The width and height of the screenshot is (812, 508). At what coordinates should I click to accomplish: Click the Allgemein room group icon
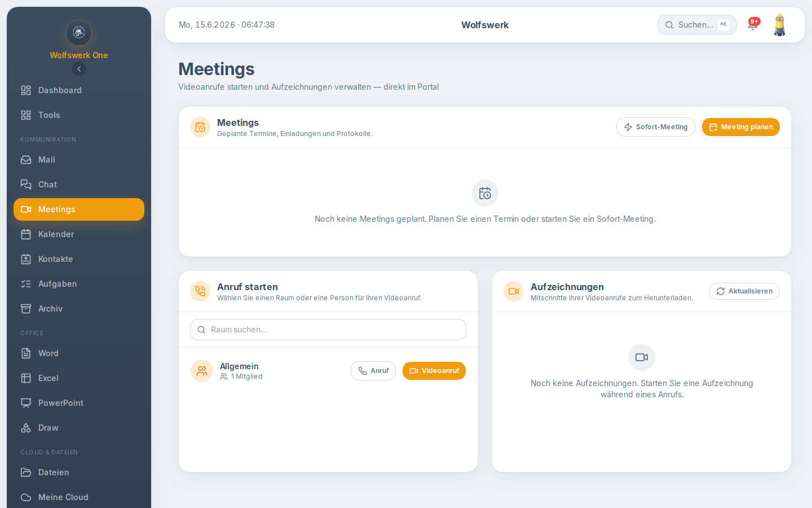tap(202, 371)
